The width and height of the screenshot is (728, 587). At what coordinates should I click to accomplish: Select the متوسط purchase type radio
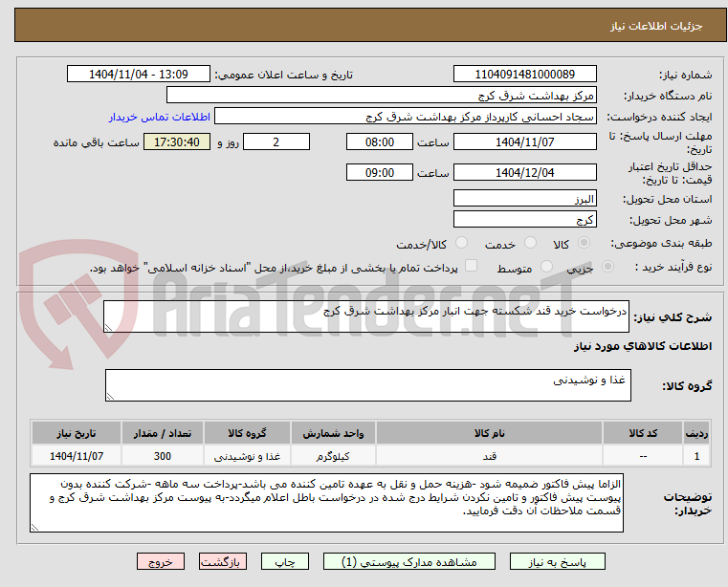pyautogui.click(x=546, y=267)
